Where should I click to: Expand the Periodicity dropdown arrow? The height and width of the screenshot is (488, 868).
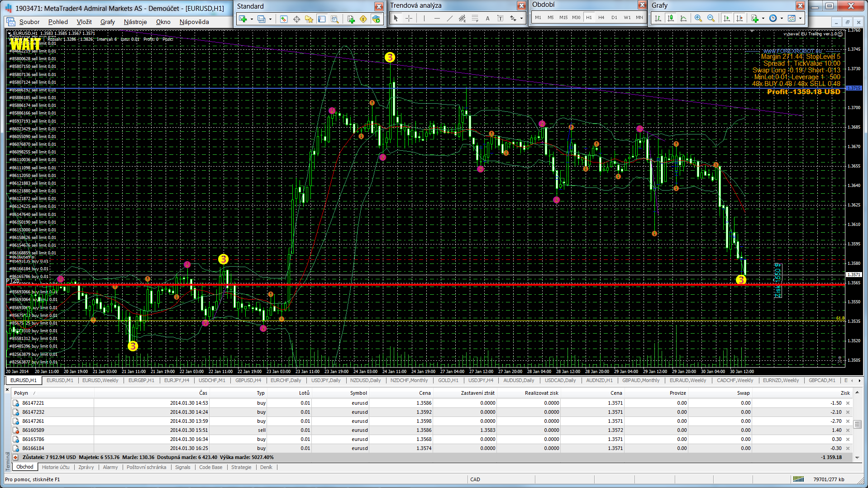[782, 19]
